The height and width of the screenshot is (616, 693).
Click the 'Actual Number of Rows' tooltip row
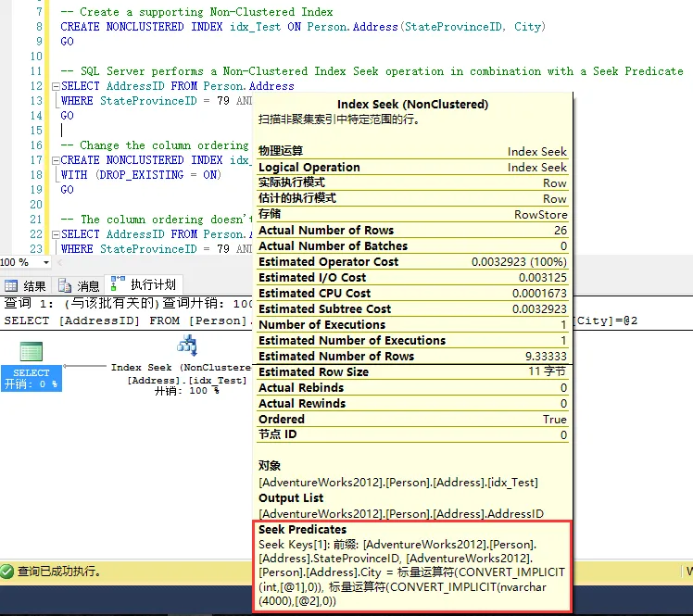tap(412, 231)
